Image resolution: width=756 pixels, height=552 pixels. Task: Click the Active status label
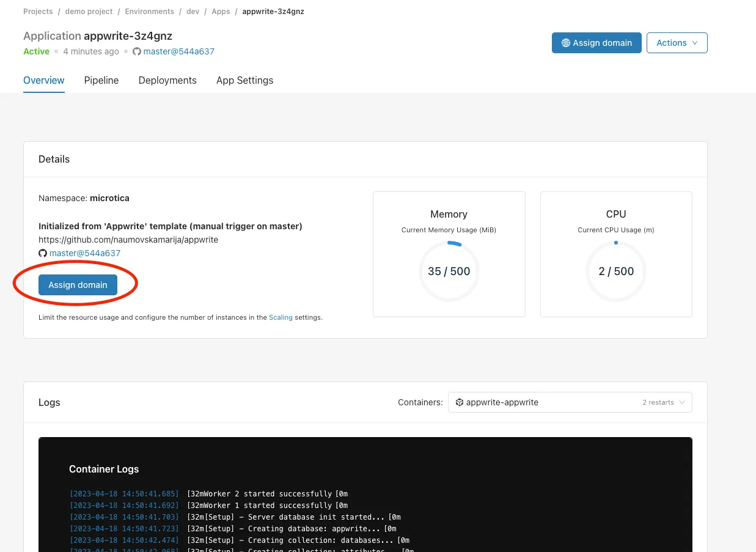pos(36,51)
